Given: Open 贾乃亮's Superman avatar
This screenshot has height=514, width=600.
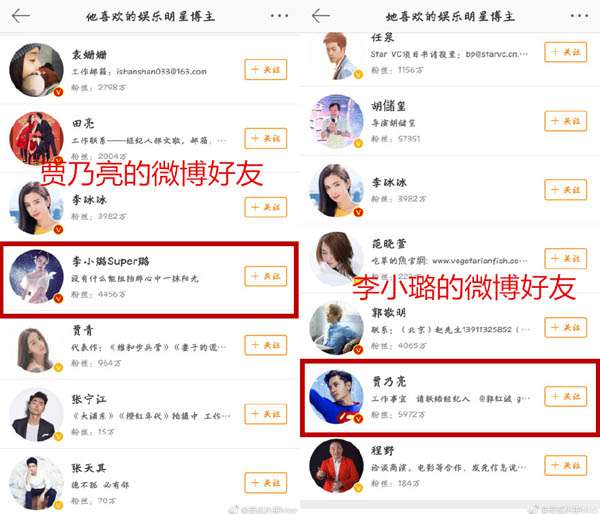Looking at the screenshot, I should [x=336, y=397].
